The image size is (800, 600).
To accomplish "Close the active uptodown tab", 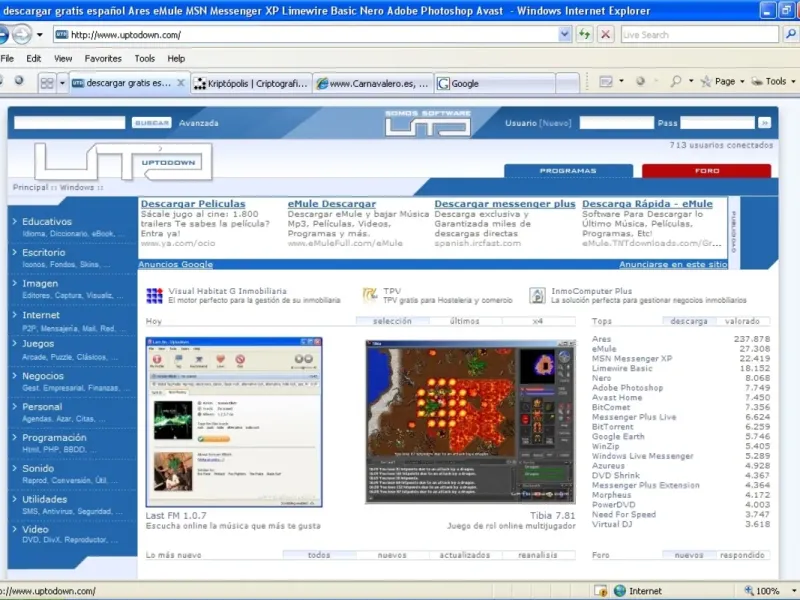I will point(181,84).
